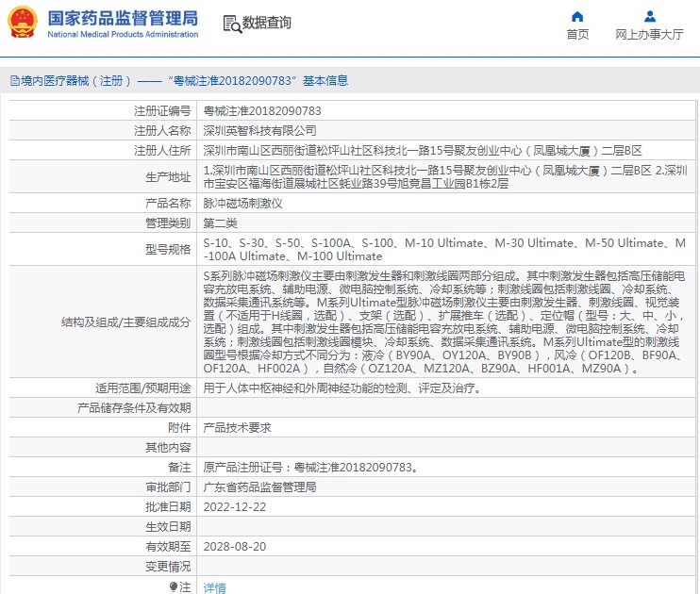Select approval date 2022-12-22
The height and width of the screenshot is (594, 700).
(x=235, y=507)
